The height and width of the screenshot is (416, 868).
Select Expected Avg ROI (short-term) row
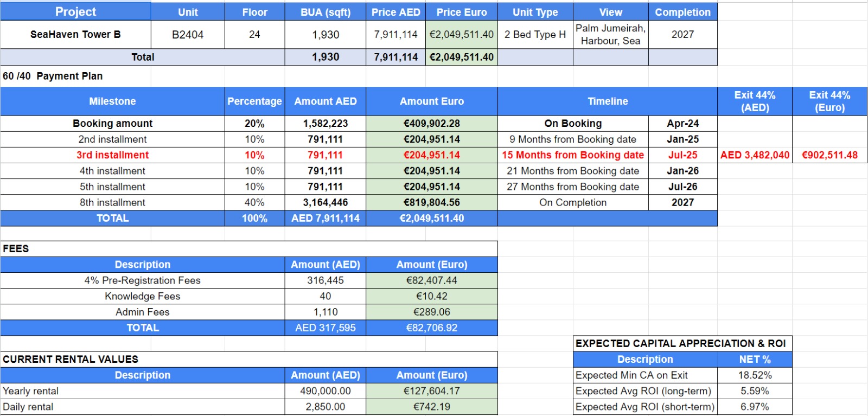645,407
